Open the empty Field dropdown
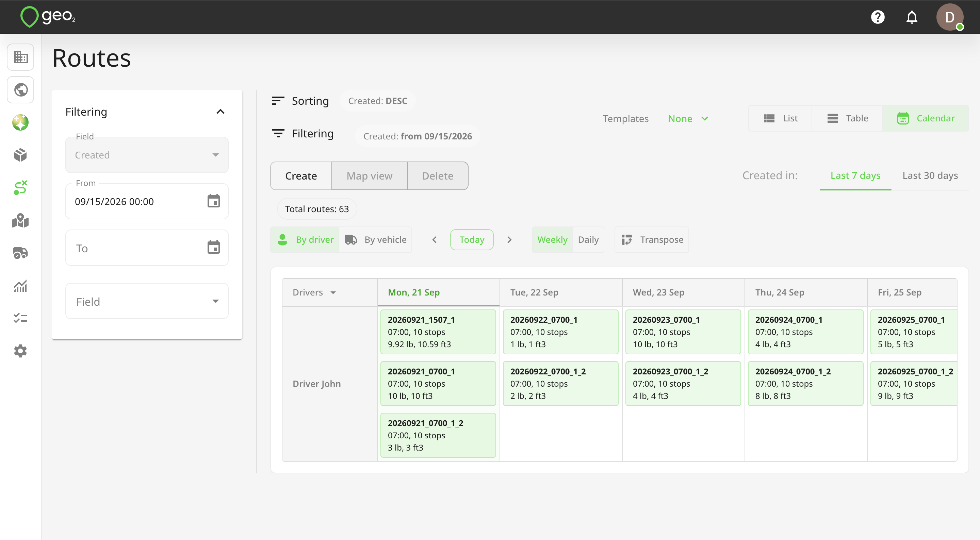The image size is (980, 540). pos(147,301)
